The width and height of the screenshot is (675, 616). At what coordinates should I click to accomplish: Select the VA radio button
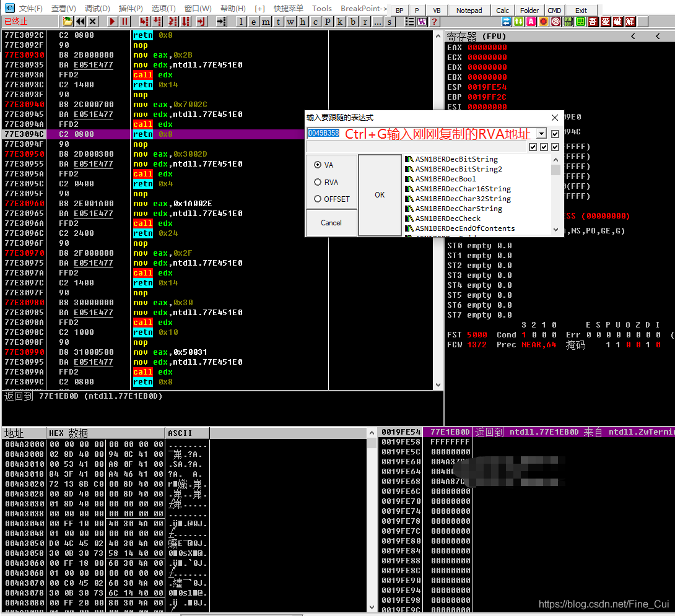[318, 165]
